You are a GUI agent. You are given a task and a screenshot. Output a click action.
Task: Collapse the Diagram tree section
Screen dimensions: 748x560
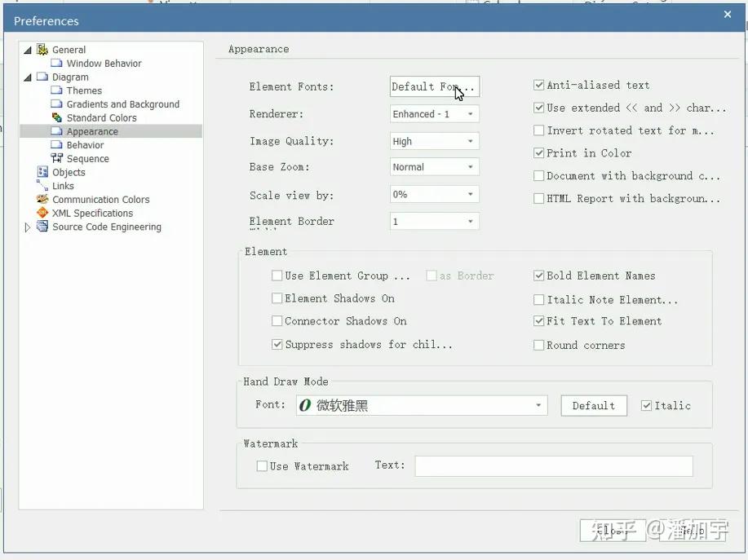tap(28, 77)
